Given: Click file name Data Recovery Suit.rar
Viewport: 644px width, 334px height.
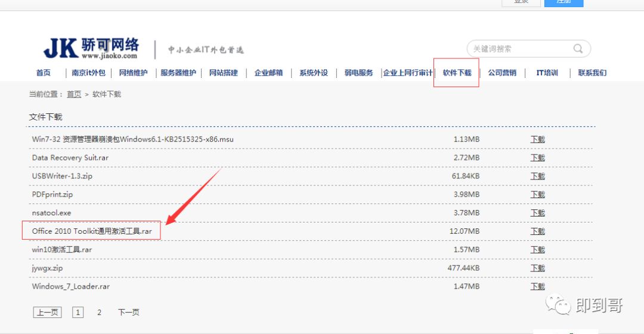Looking at the screenshot, I should [x=70, y=158].
